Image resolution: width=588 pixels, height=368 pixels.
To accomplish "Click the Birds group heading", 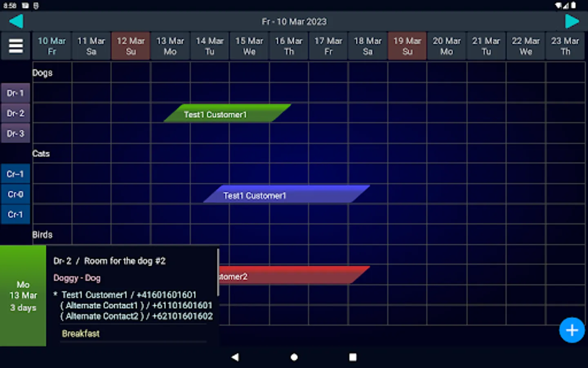I will click(42, 235).
